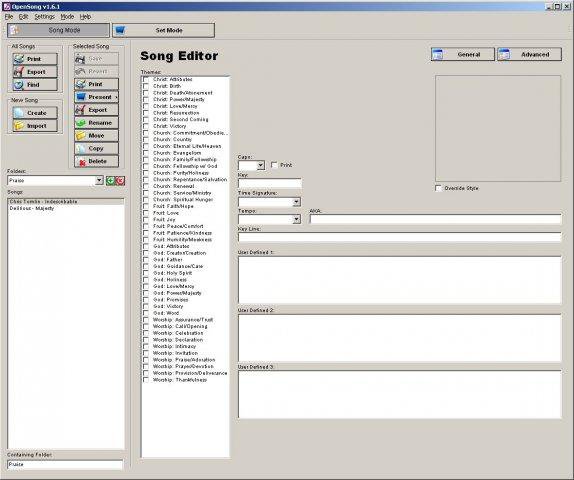Click Rename under Selected Song
The width and height of the screenshot is (574, 480).
[x=97, y=123]
